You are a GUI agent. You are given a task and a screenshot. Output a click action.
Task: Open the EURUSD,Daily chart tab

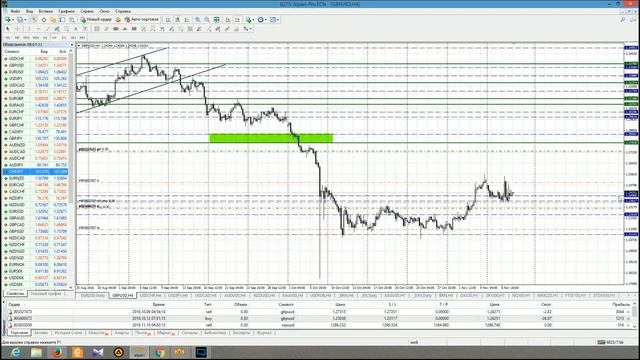click(93, 295)
